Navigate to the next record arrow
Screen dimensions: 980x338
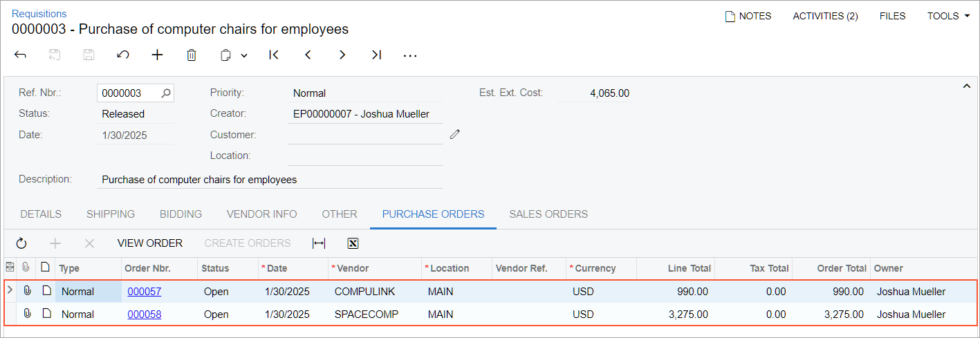pos(342,55)
